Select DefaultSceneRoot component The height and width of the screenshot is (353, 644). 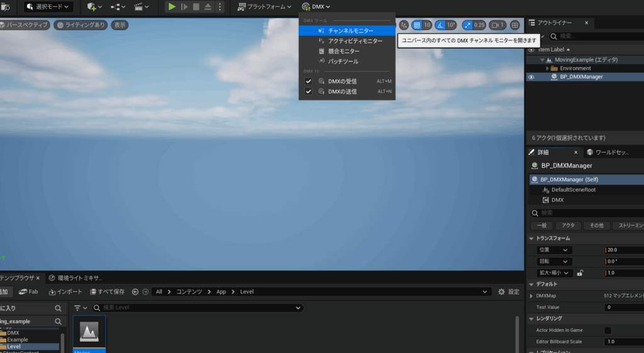574,190
